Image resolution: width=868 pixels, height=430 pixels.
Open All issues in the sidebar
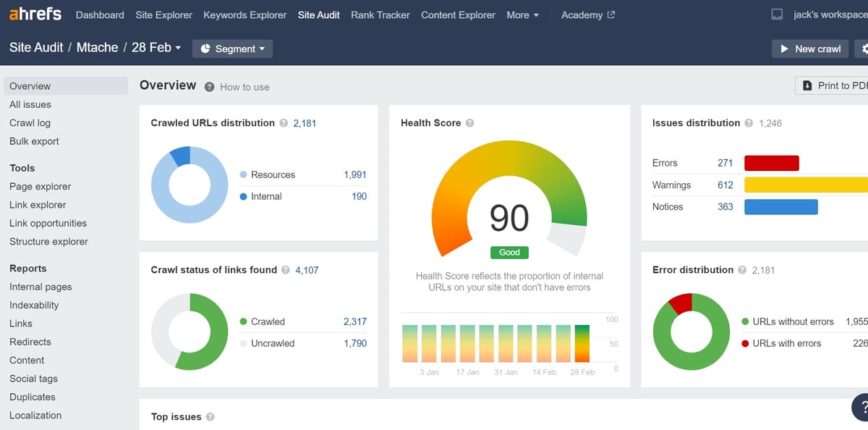coord(30,104)
